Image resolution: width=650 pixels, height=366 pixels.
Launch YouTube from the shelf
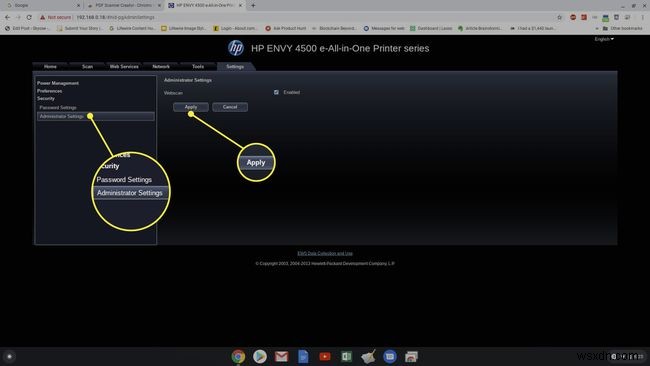tap(325, 356)
